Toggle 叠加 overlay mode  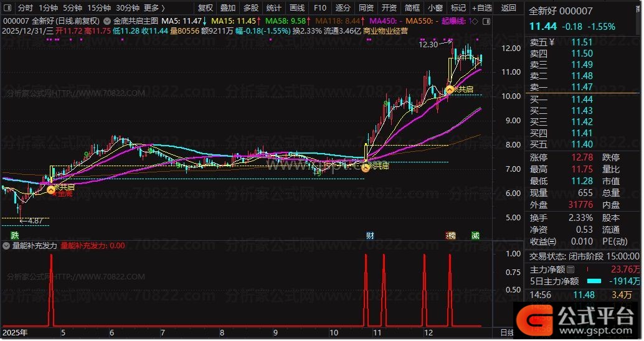(228, 8)
